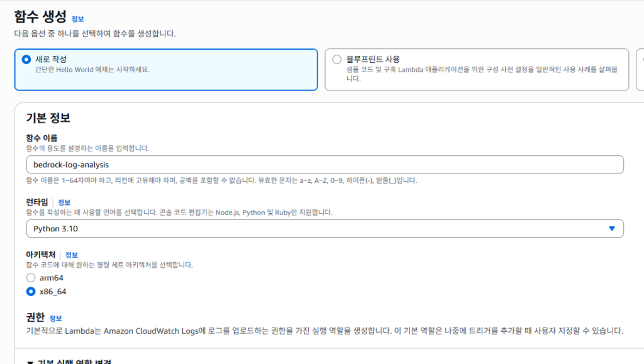Open the 정보 link next to 아키텍처

tap(72, 255)
